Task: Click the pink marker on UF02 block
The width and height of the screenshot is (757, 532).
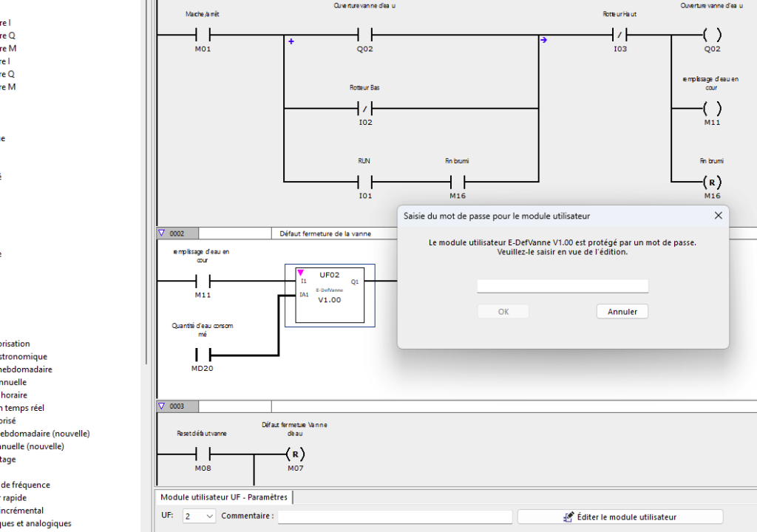Action: [301, 273]
